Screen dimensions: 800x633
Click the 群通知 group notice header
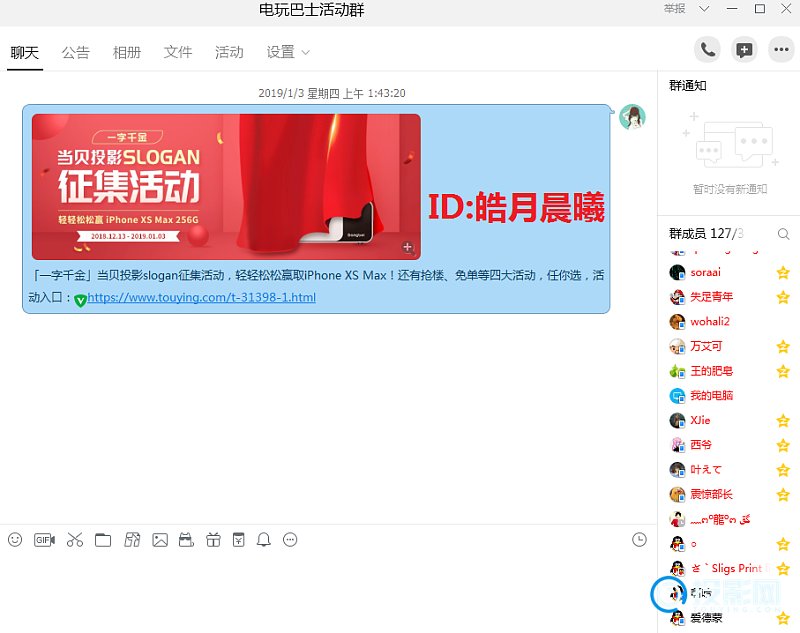click(x=688, y=86)
